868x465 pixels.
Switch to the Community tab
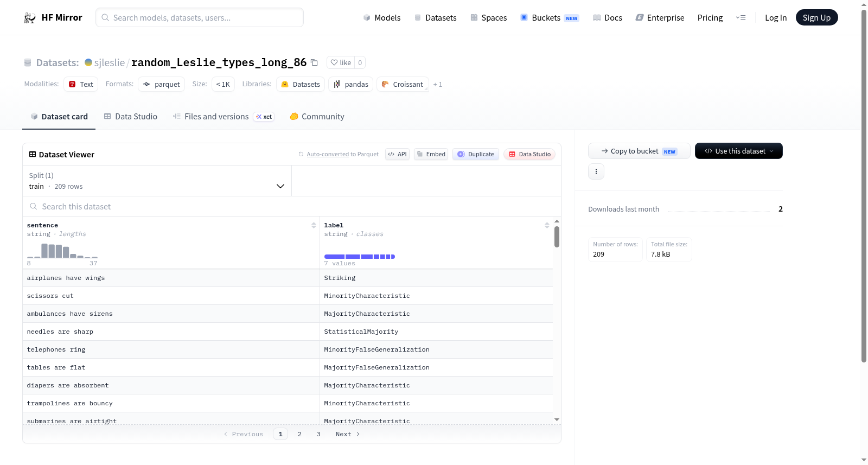pos(317,117)
